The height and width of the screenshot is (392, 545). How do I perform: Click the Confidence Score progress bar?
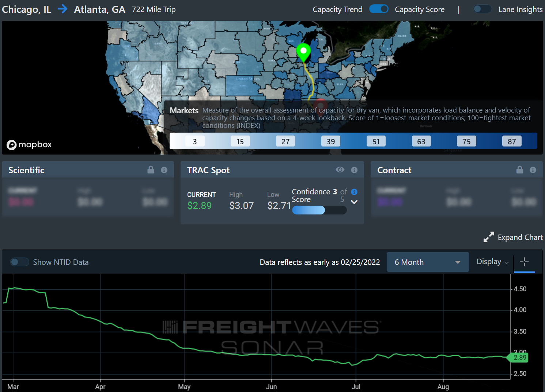point(319,210)
